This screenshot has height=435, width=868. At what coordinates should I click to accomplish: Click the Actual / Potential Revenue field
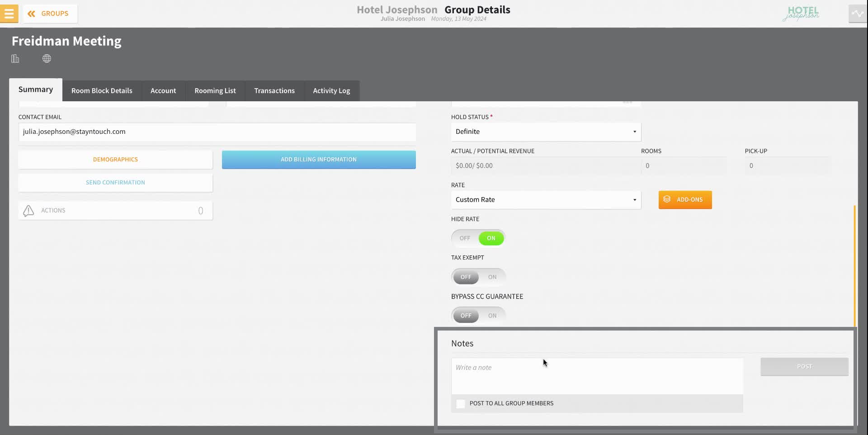546,166
